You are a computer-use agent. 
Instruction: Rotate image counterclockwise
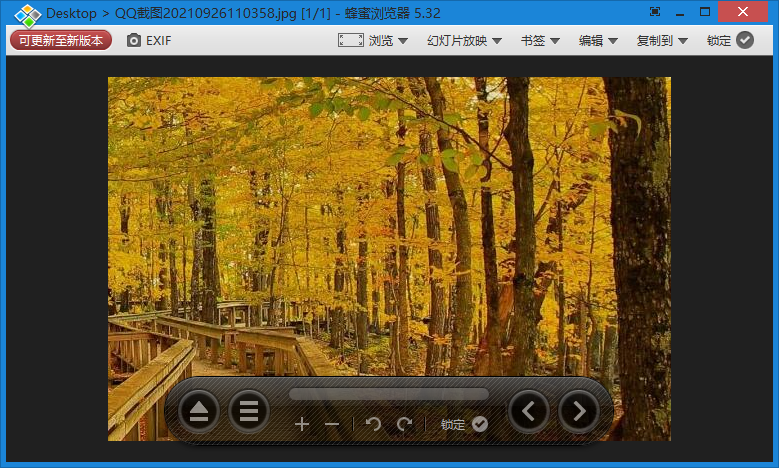373,424
